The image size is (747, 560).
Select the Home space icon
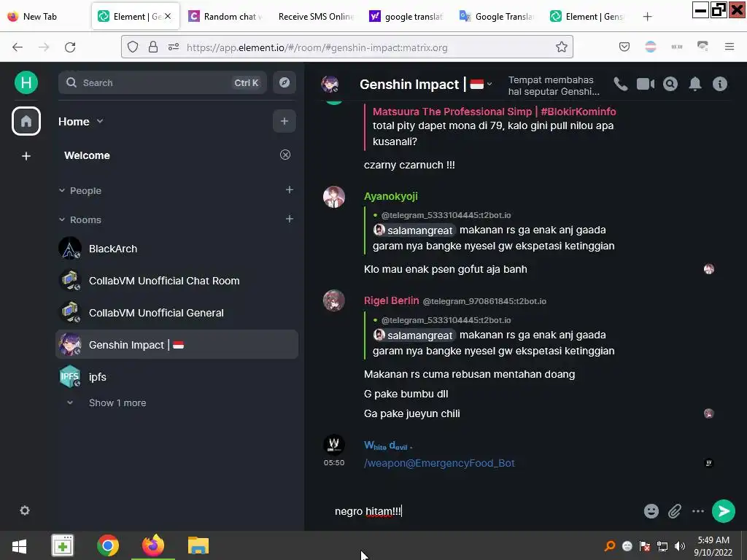tap(26, 121)
